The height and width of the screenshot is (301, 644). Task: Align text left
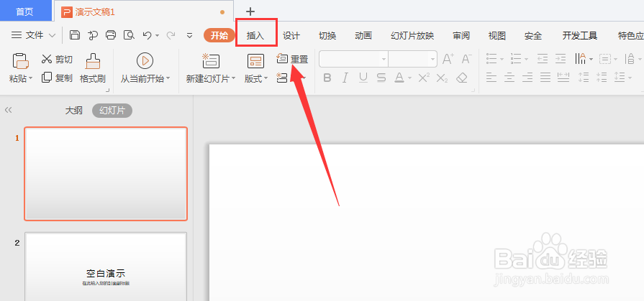tap(491, 77)
